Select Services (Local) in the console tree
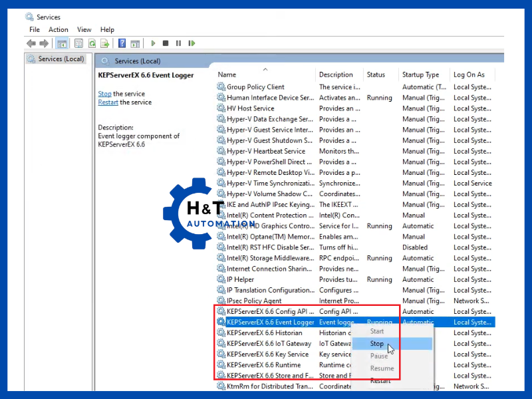 pyautogui.click(x=61, y=59)
